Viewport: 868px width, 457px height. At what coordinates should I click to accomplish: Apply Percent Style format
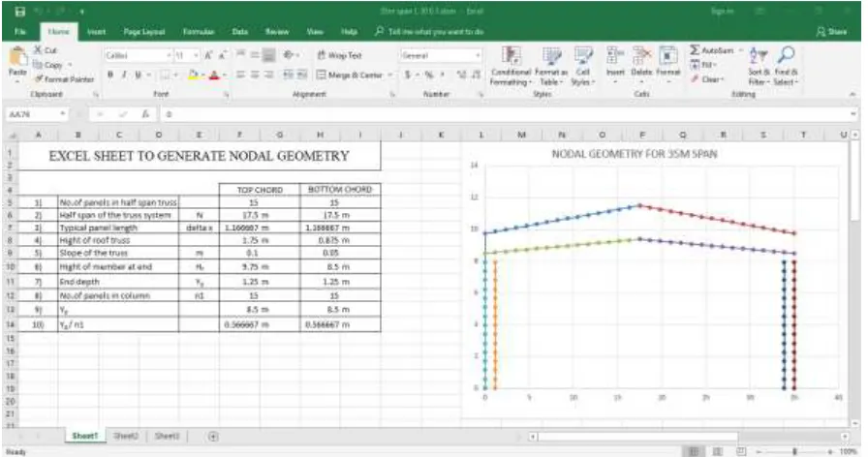[429, 75]
